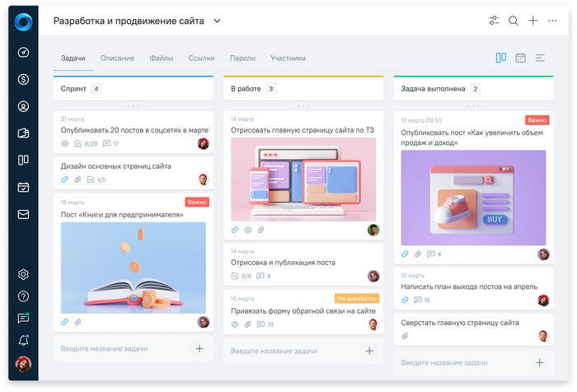Switch to calendar view of tasks
This screenshot has width=577, height=392.
click(x=521, y=58)
